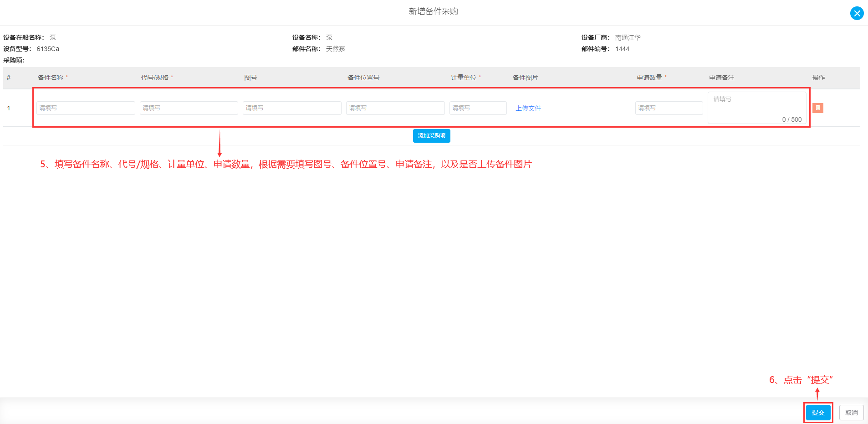Focus the 申请数量 input field
Image resolution: width=868 pixels, height=424 pixels.
[669, 108]
